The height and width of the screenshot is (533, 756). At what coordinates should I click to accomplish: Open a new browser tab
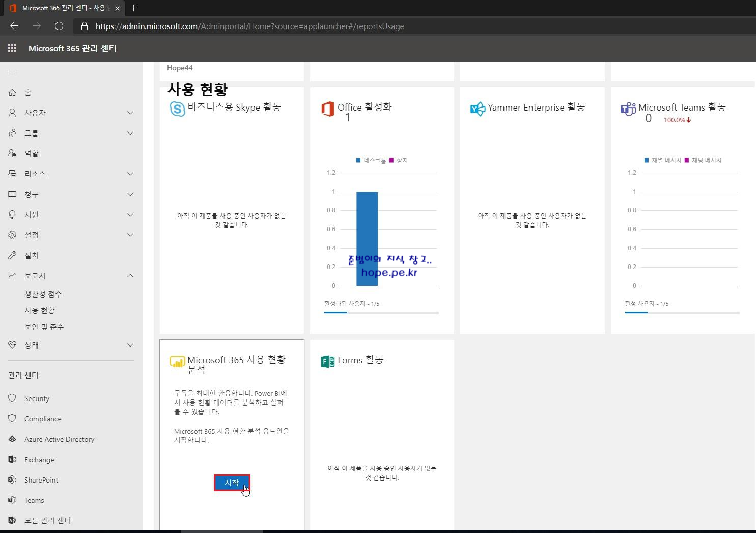(x=133, y=8)
